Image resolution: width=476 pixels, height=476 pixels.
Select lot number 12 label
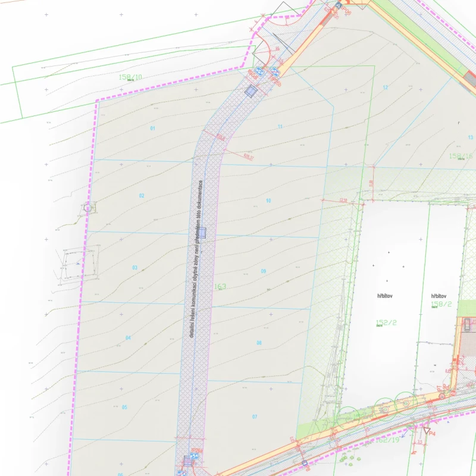click(x=385, y=87)
